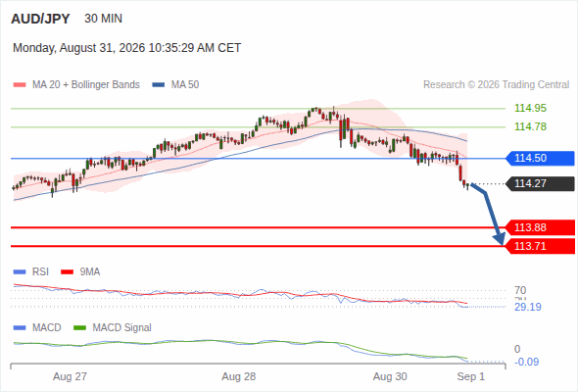Click the MACD legend label
Image resolution: width=578 pixels, height=392 pixels.
tap(47, 327)
